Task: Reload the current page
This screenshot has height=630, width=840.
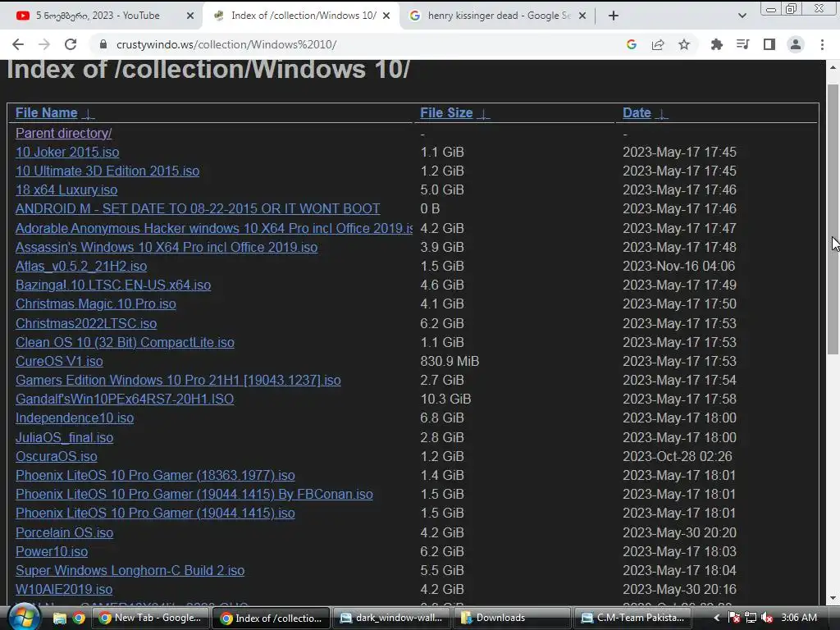Action: click(x=71, y=44)
